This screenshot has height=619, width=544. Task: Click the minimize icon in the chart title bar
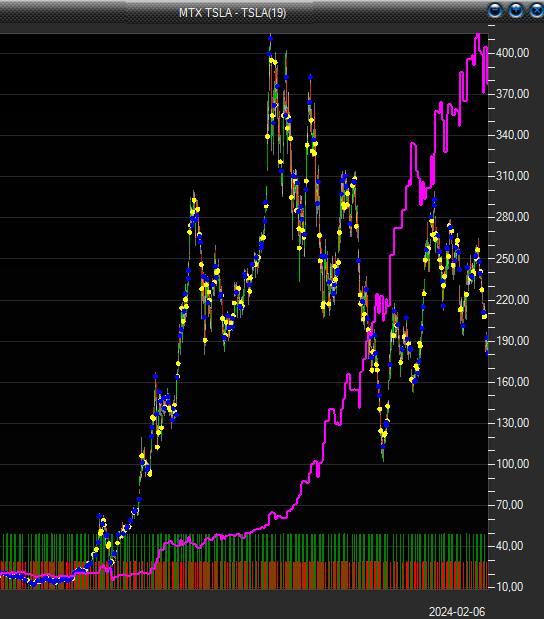pyautogui.click(x=495, y=10)
